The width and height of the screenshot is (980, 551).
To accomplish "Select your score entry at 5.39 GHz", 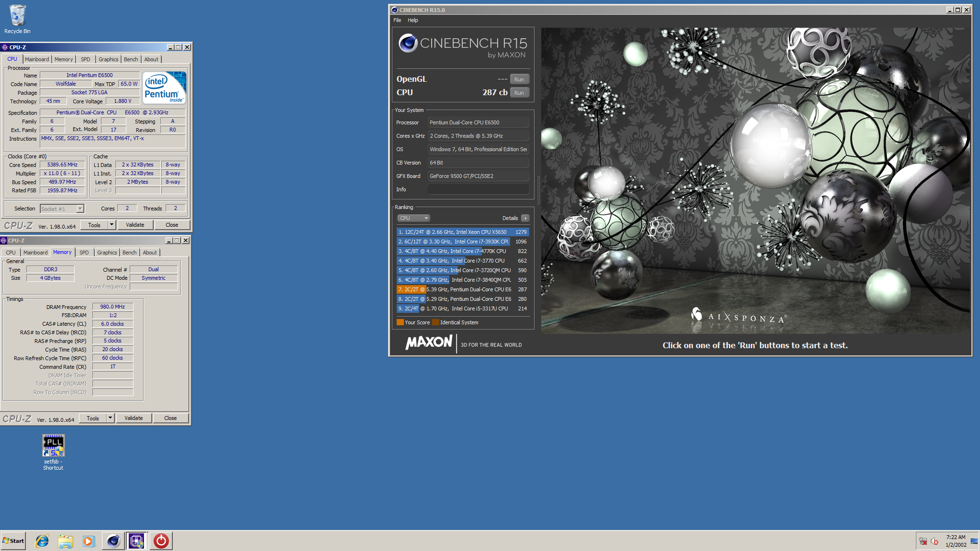I will (x=462, y=289).
